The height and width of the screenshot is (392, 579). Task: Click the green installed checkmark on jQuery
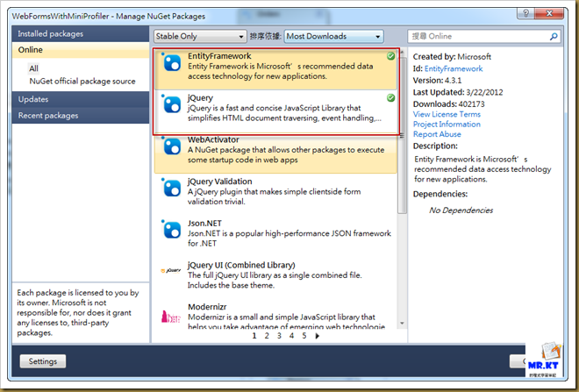390,98
